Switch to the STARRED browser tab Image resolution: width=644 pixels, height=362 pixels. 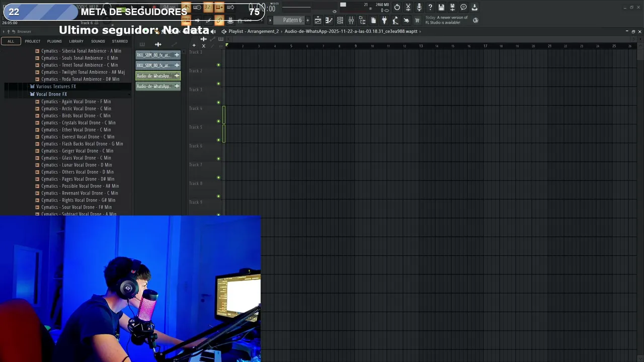[x=120, y=41]
